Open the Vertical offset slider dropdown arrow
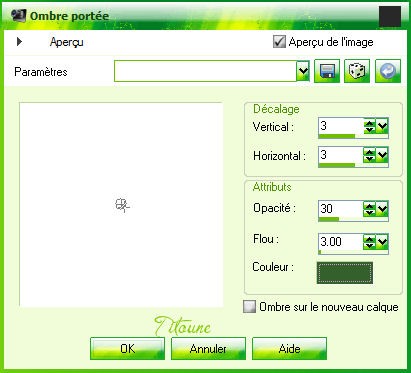This screenshot has height=373, width=411. (x=382, y=126)
